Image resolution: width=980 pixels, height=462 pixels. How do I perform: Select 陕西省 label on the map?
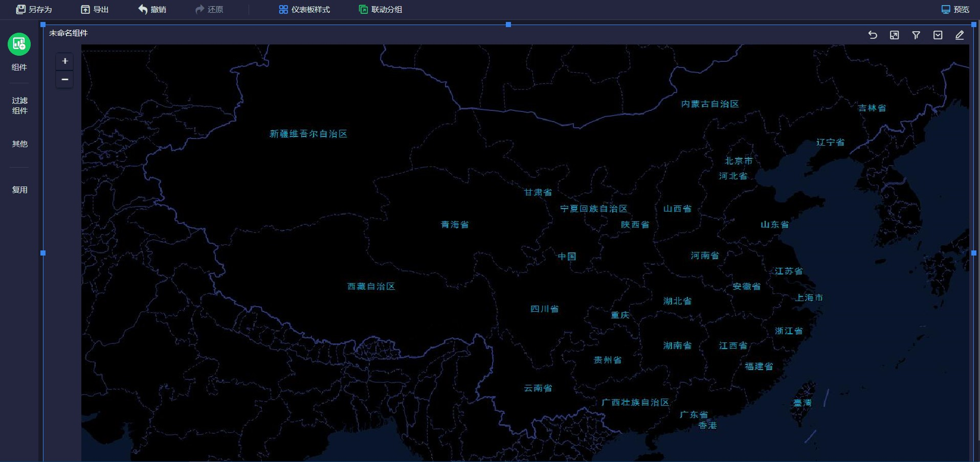[x=635, y=225]
